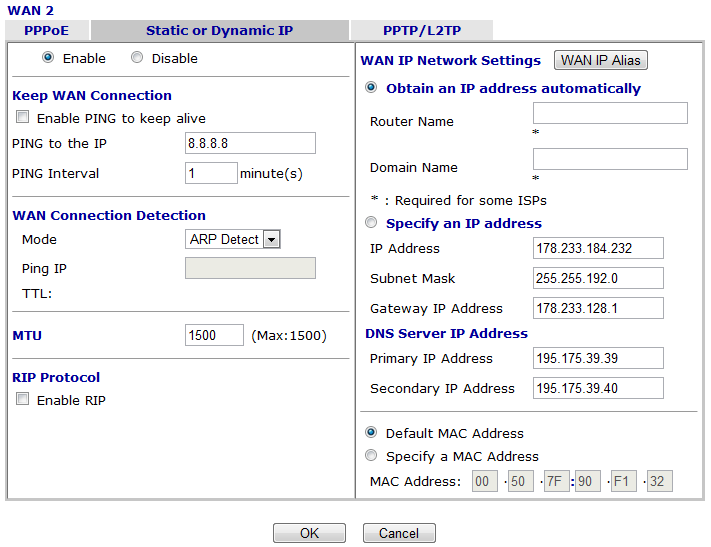Choose Specify an IP address option

click(x=371, y=223)
